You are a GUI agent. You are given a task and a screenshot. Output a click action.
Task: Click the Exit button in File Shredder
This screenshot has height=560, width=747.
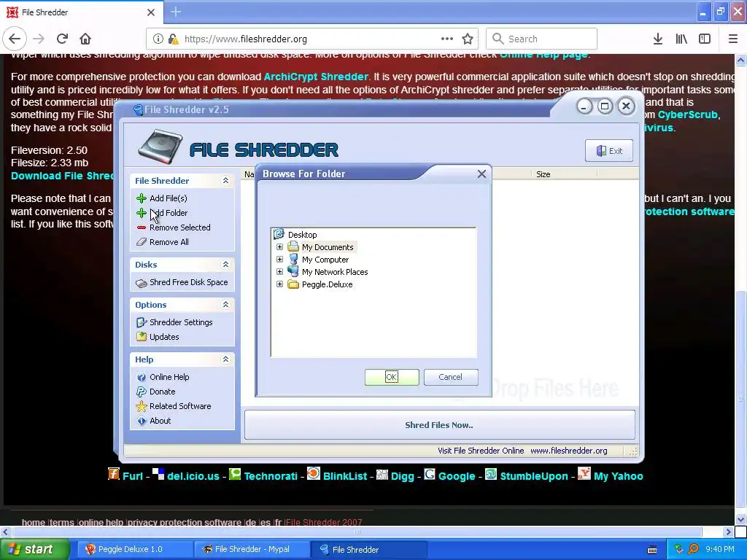(x=609, y=151)
